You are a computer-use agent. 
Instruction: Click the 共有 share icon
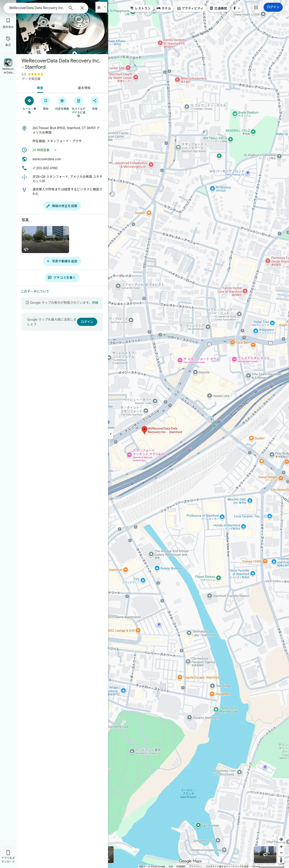tap(95, 101)
